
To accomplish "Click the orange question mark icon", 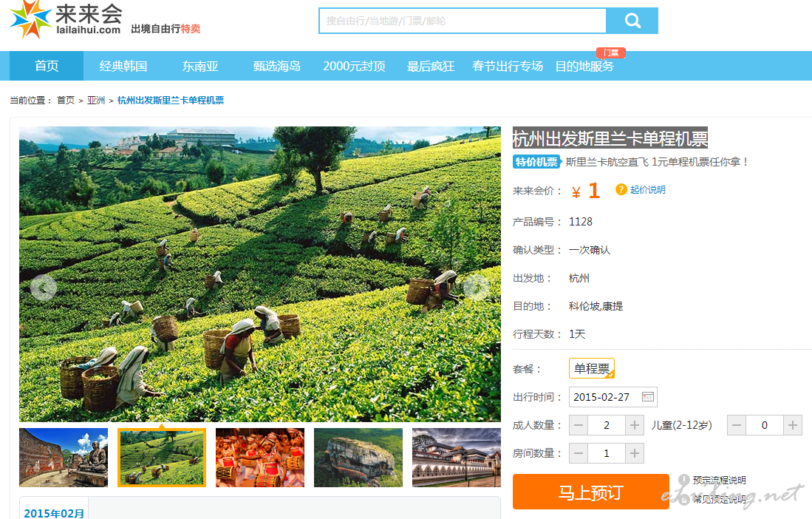I will (621, 190).
